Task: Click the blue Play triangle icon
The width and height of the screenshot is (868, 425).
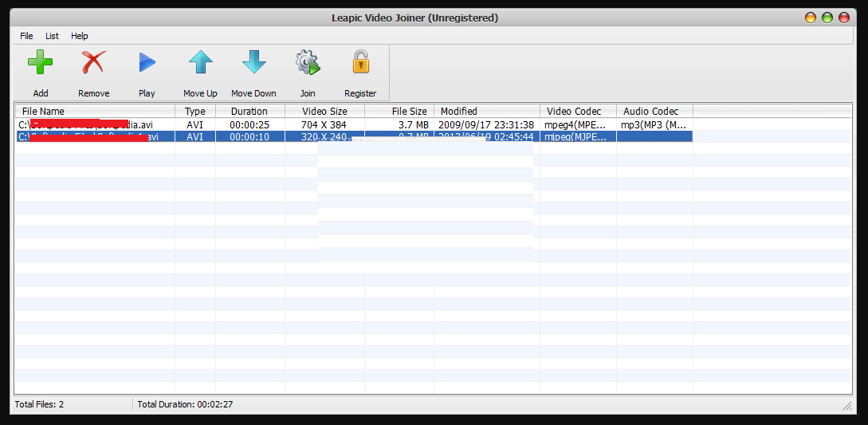Action: point(147,62)
